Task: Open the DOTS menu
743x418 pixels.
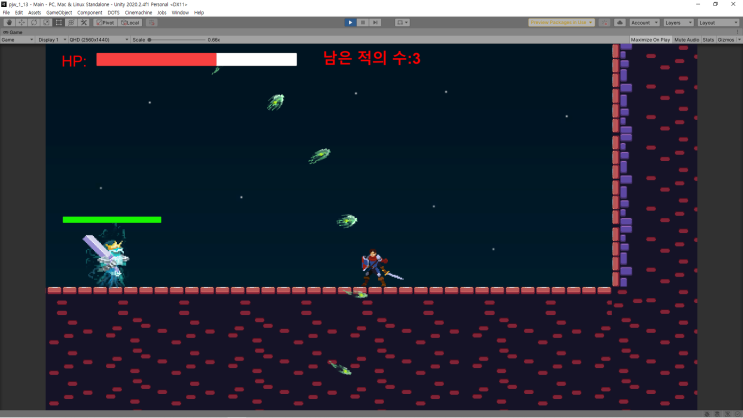Action: point(113,13)
